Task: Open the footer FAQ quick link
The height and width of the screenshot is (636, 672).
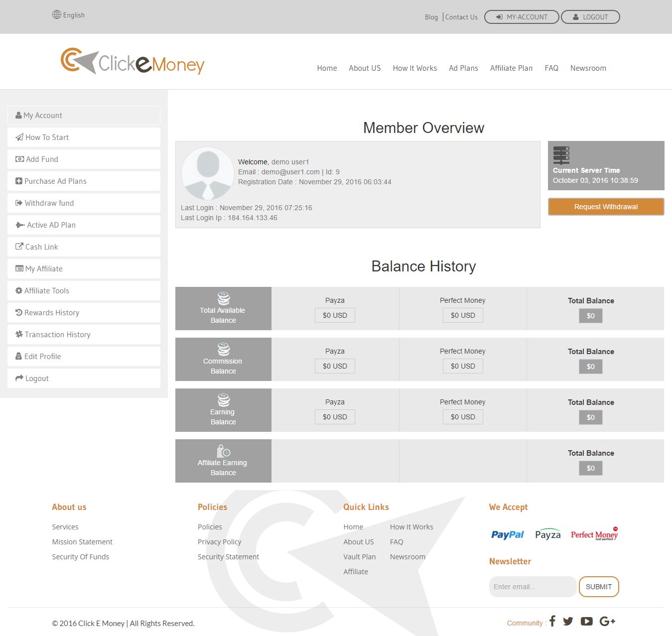Action: [x=397, y=542]
